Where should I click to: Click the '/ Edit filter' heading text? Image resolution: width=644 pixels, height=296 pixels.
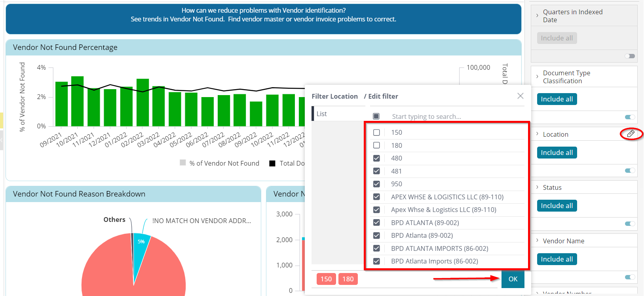pos(381,96)
